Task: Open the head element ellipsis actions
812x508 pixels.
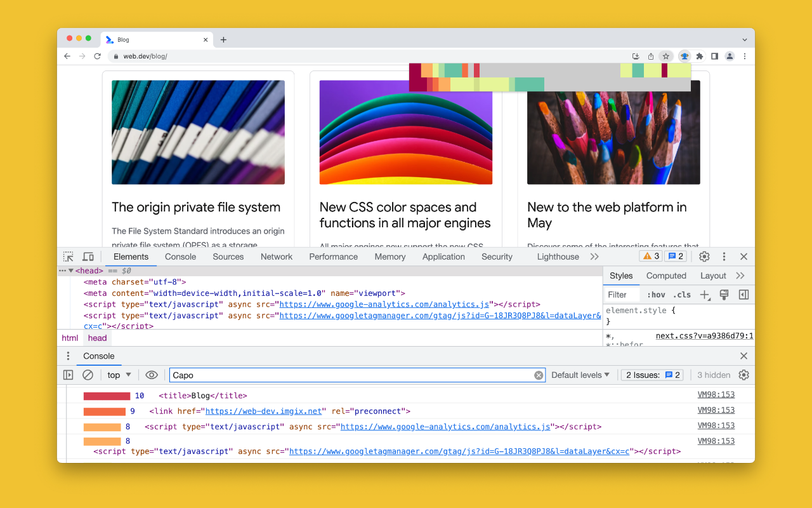Action: (62, 271)
